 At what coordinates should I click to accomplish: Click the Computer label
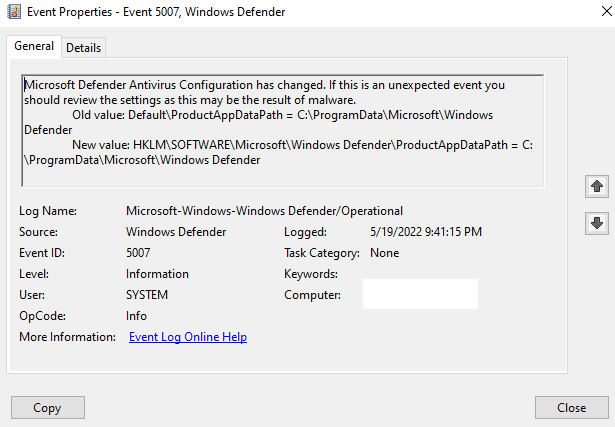[312, 295]
